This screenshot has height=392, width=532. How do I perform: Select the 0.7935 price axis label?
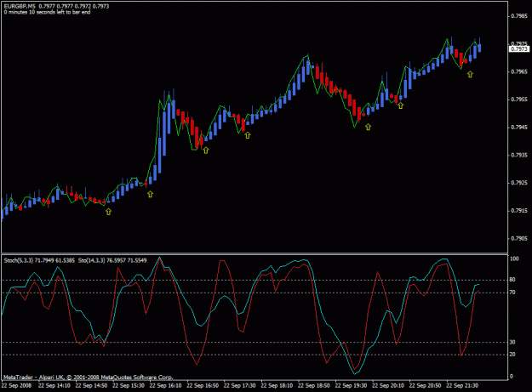pos(519,155)
